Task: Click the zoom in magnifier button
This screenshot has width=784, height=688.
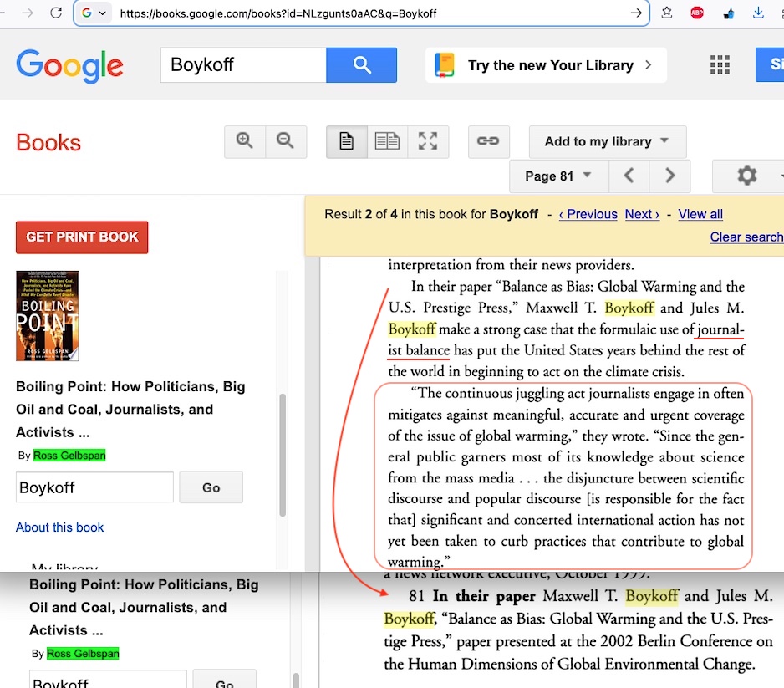Action: (245, 142)
